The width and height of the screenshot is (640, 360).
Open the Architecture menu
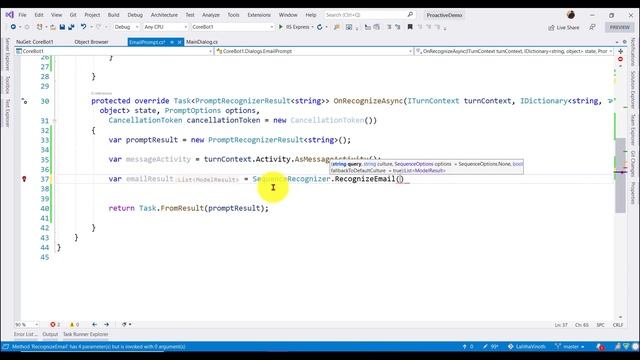(164, 15)
